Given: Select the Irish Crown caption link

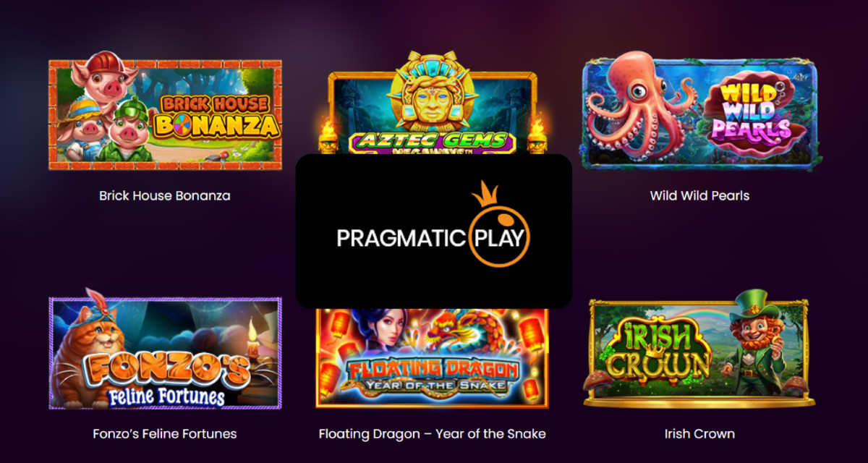Looking at the screenshot, I should click(699, 434).
